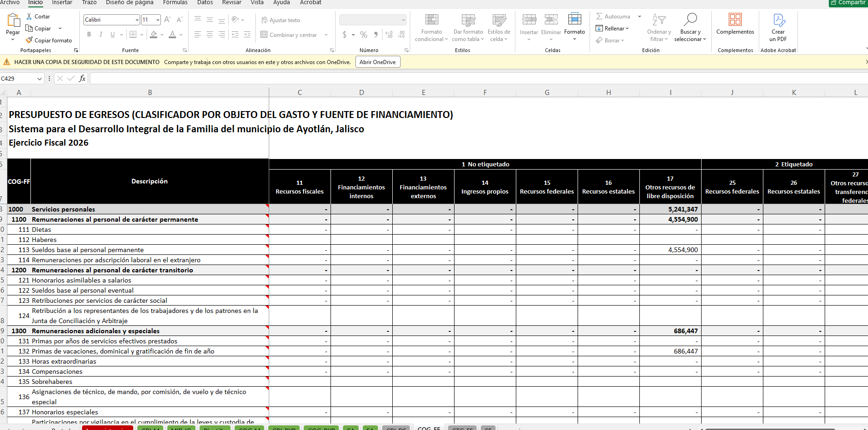Open the Formato cells menu
The image size is (868, 430).
pyautogui.click(x=574, y=27)
